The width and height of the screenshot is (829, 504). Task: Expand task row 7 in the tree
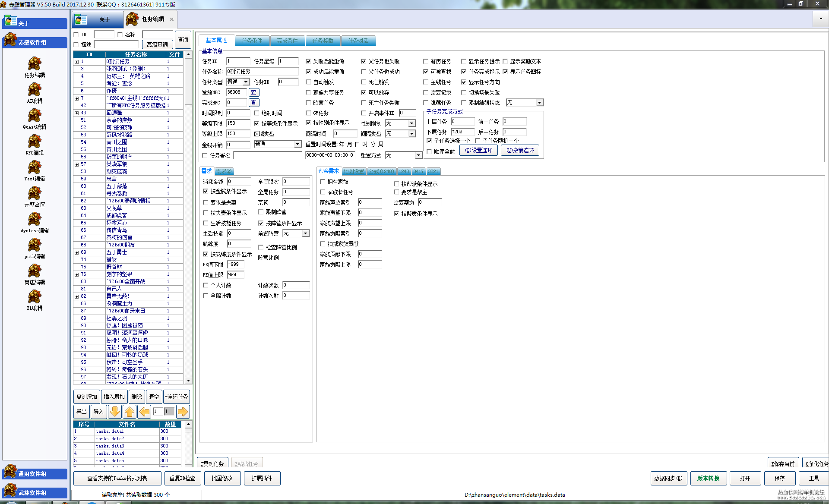[77, 98]
